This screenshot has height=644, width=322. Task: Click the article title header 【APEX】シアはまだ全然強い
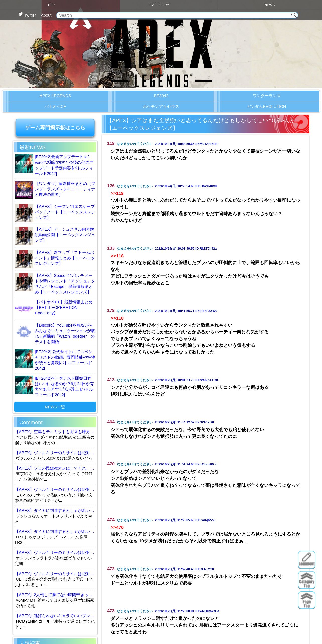point(205,124)
